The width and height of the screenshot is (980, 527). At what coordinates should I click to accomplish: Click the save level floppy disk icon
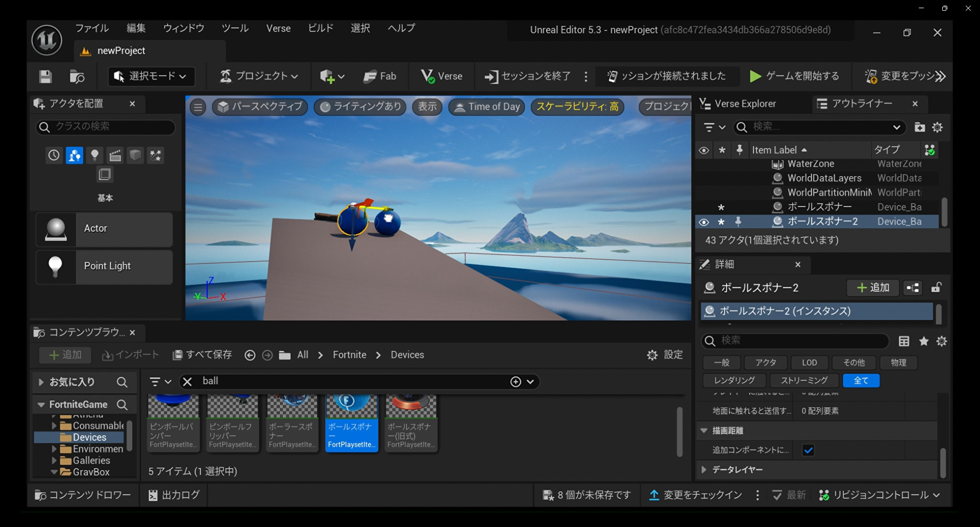click(x=45, y=77)
